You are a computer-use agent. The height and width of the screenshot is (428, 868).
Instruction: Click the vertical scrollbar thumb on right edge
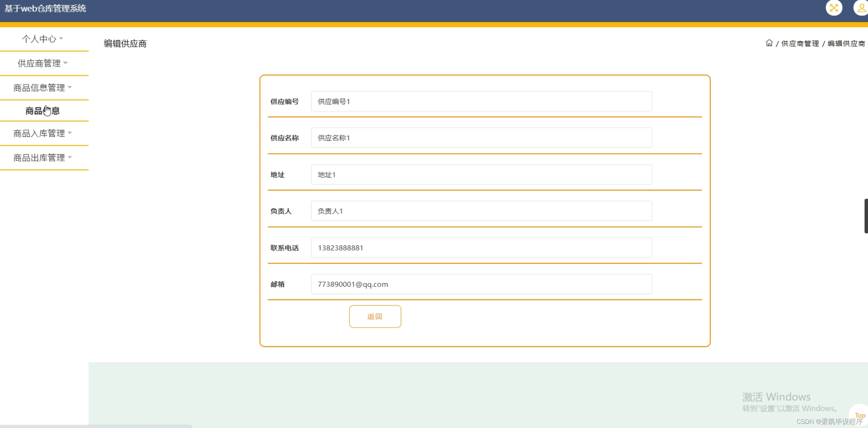tap(866, 216)
